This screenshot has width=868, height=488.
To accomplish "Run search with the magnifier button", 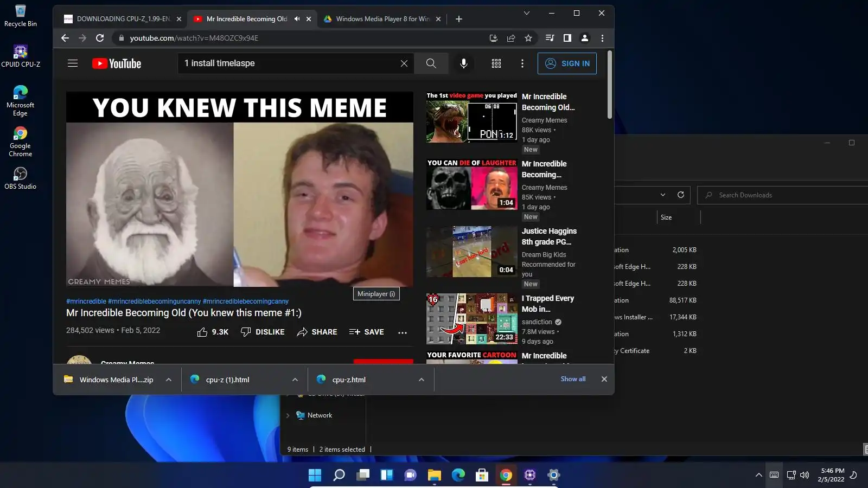I will coord(431,63).
